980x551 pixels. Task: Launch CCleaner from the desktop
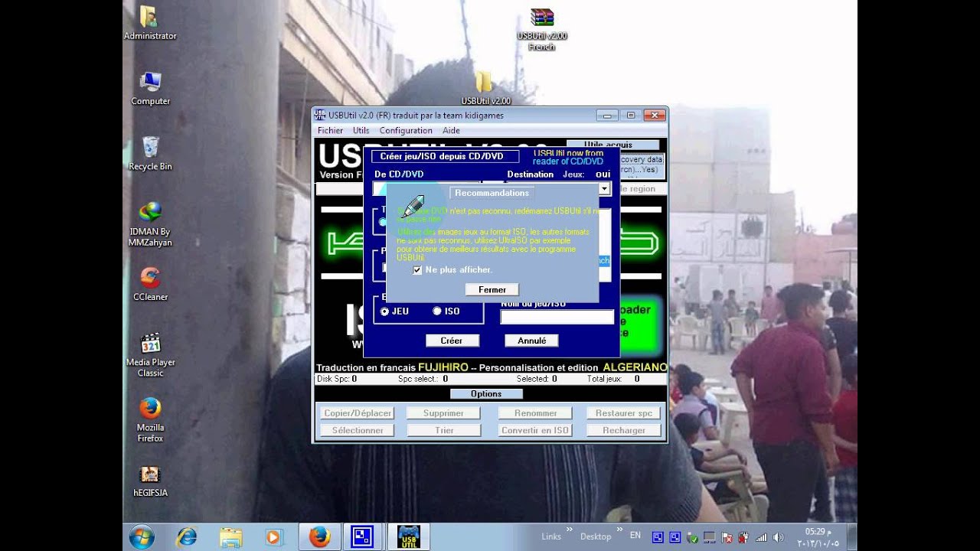click(150, 284)
